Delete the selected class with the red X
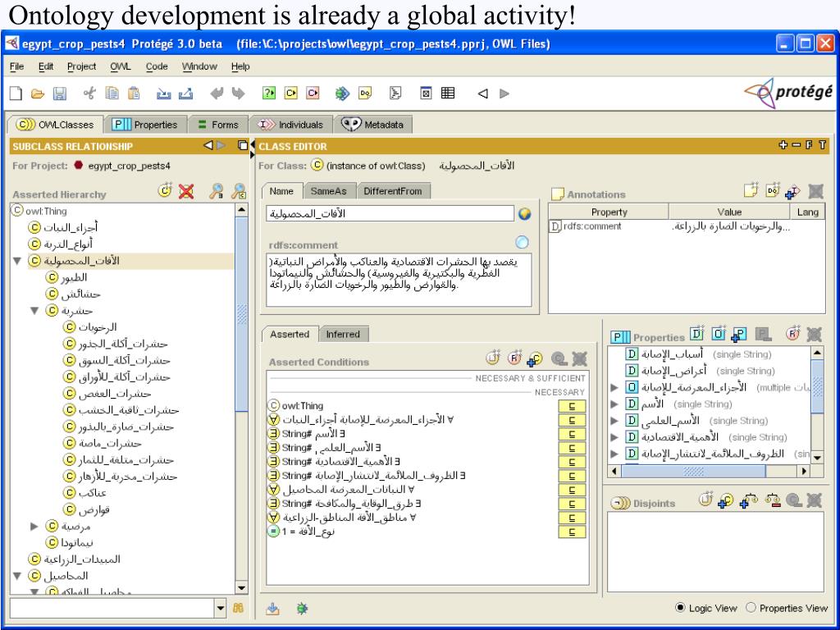 (x=186, y=191)
